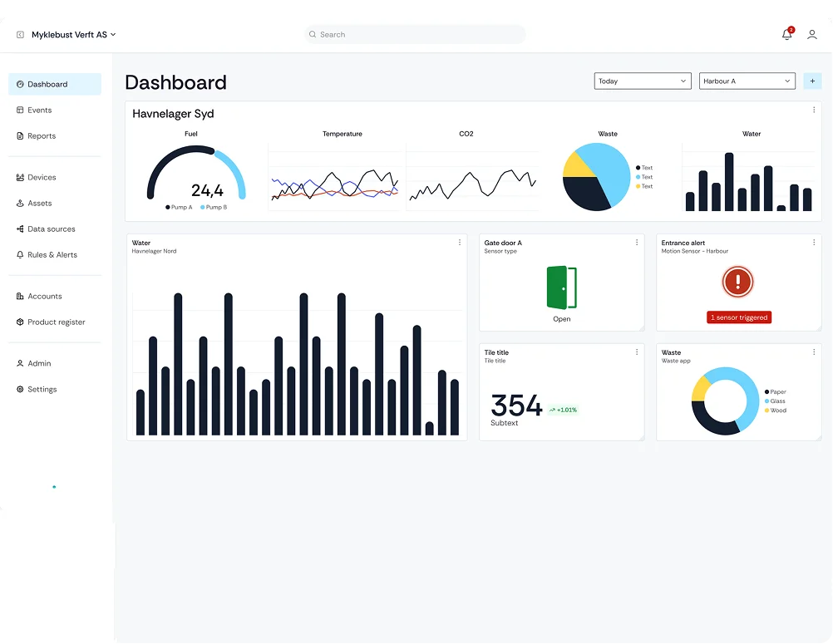
Task: Navigate to Data sources in the sidebar
Action: point(51,229)
